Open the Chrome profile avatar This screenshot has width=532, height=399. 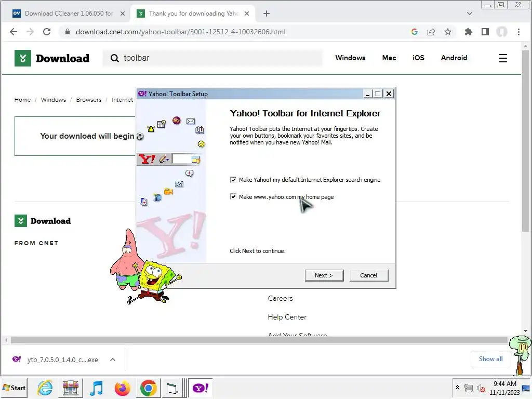click(x=502, y=32)
